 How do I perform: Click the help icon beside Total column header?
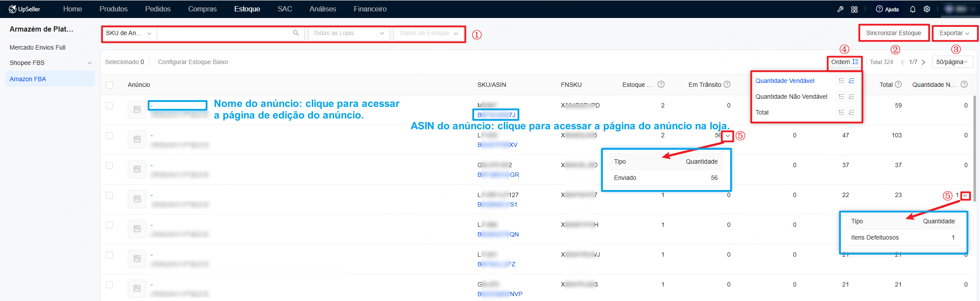point(898,84)
